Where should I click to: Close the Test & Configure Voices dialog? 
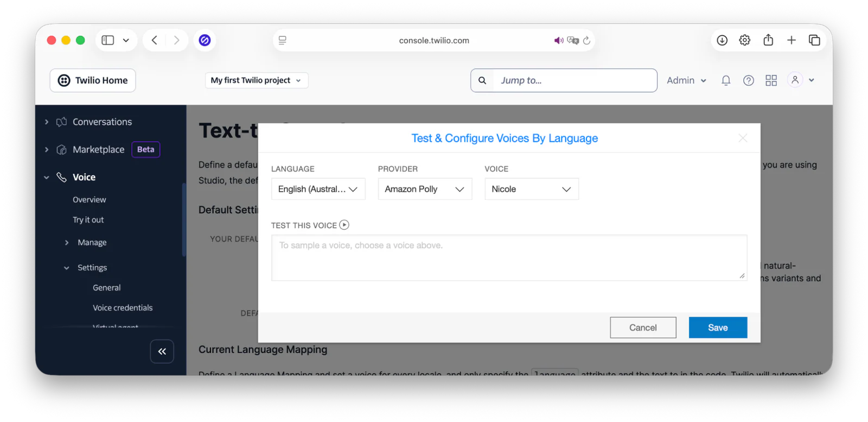tap(743, 138)
